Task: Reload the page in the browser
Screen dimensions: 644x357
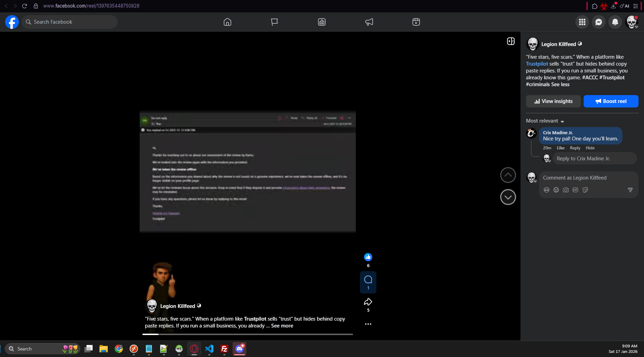Action: (x=24, y=6)
